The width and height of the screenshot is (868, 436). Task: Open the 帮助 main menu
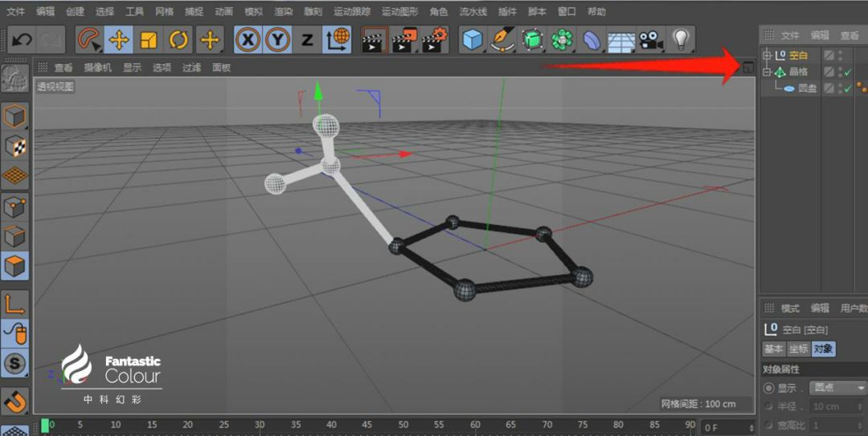pos(596,11)
